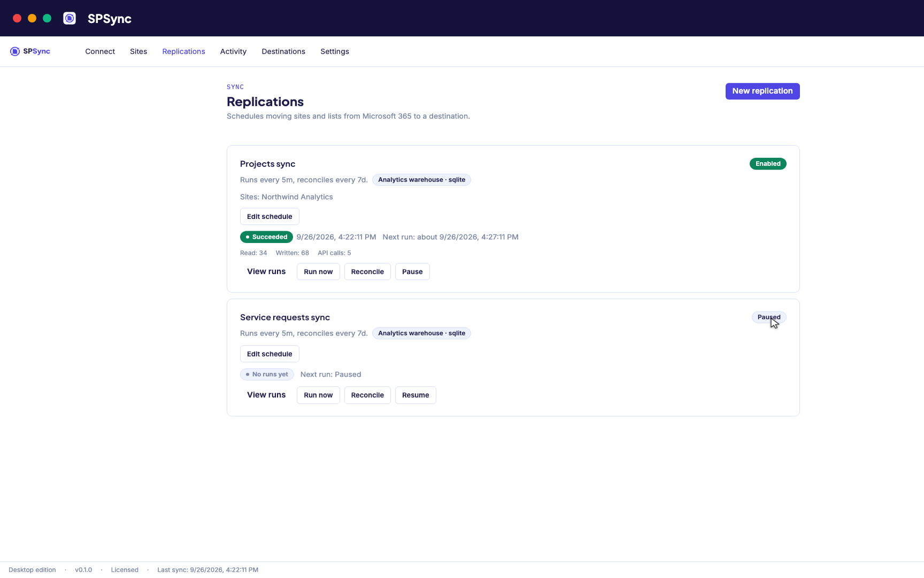View runs of Projects sync
This screenshot has width=924, height=578.
coord(266,271)
